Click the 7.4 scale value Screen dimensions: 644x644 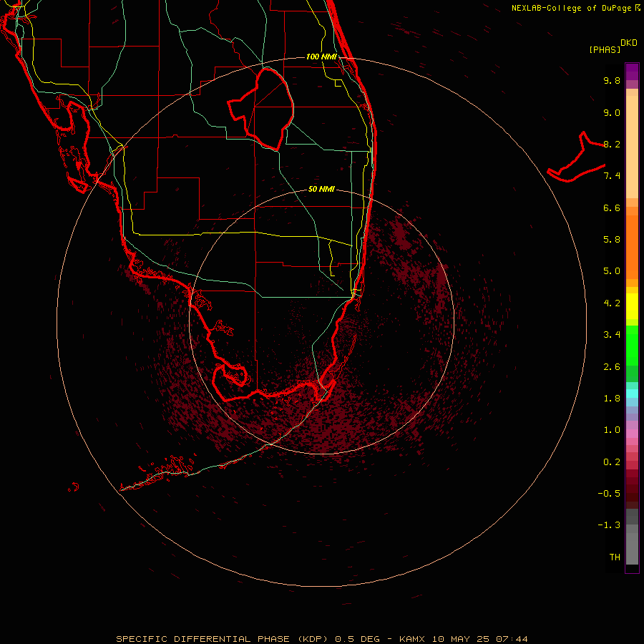[x=612, y=176]
